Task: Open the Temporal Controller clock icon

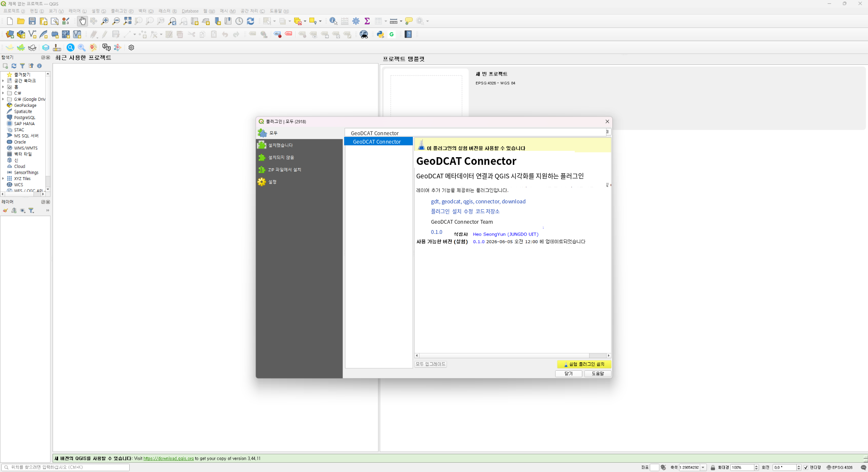Action: [239, 21]
